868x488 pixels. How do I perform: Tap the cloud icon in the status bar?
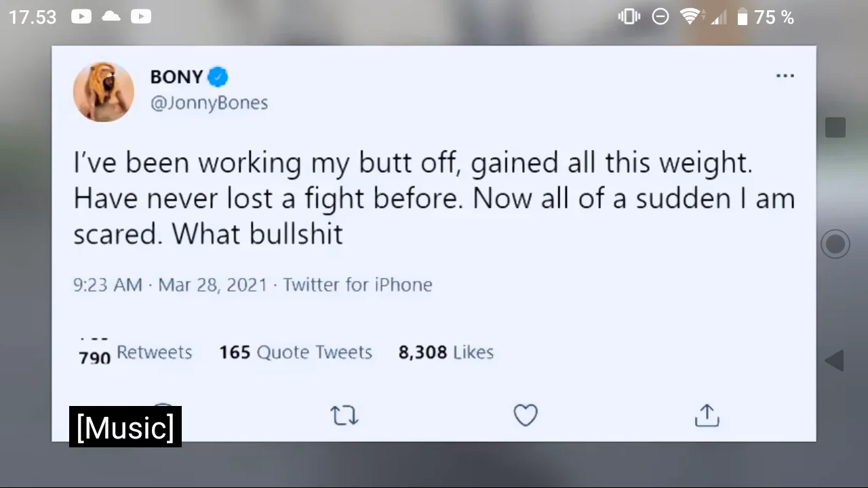tap(111, 17)
